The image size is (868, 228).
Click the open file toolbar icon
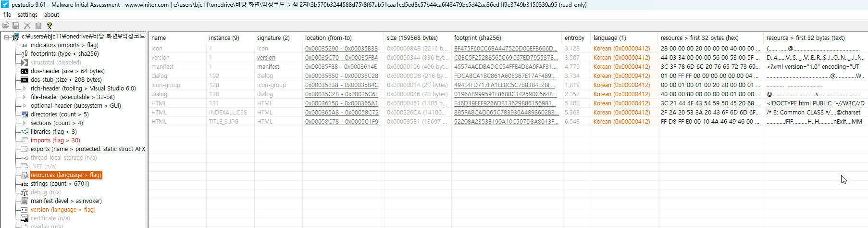[6, 25]
